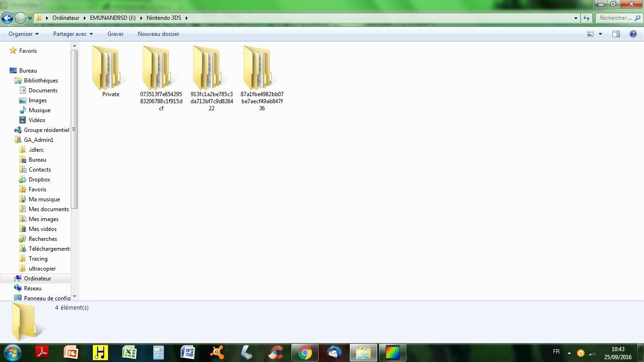The height and width of the screenshot is (362, 644).
Task: Open Thunderbird from the taskbar
Action: (334, 352)
